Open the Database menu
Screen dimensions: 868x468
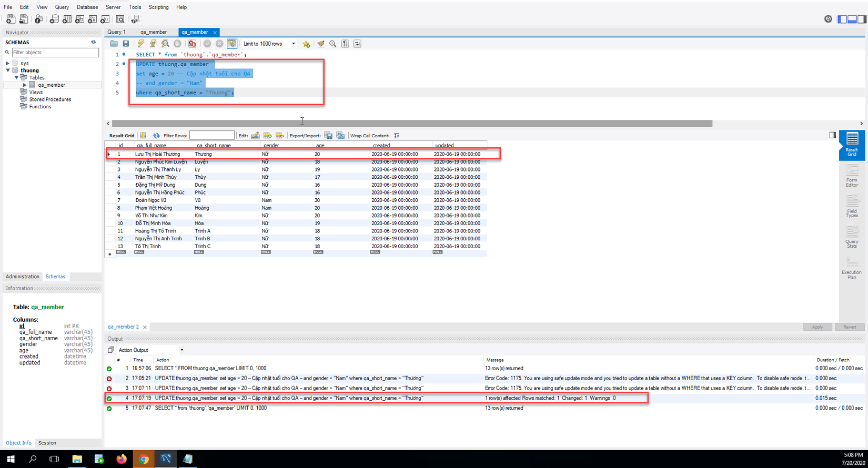pos(87,7)
